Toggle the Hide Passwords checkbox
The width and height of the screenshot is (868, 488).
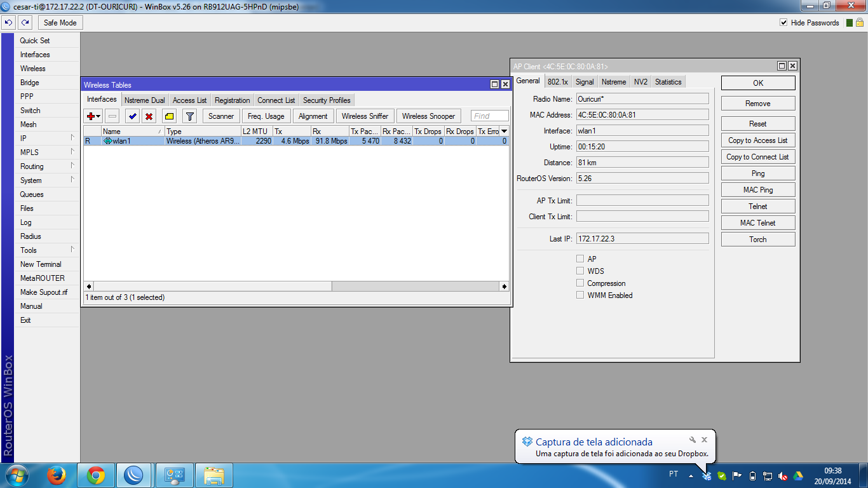click(783, 23)
